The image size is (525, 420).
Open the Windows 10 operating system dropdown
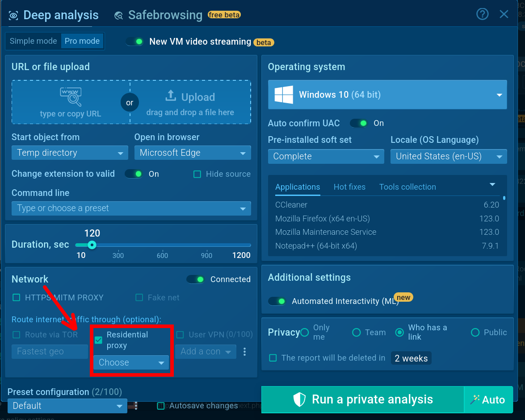click(x=387, y=95)
